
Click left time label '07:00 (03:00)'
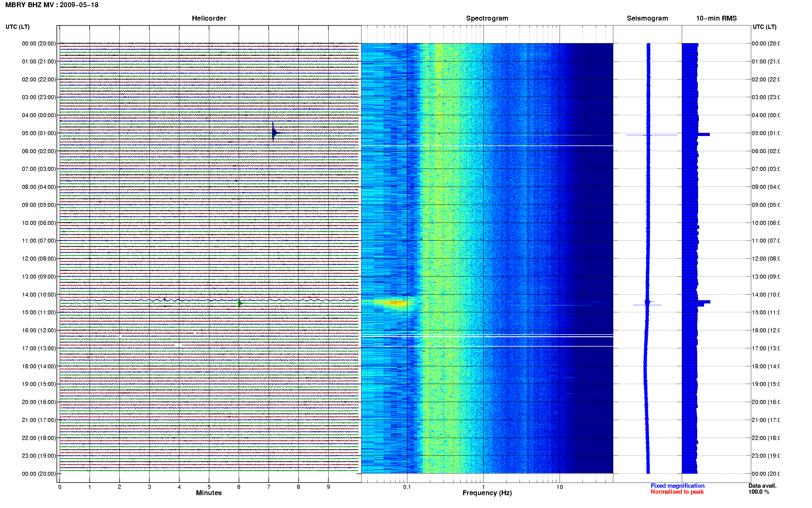[x=39, y=169]
